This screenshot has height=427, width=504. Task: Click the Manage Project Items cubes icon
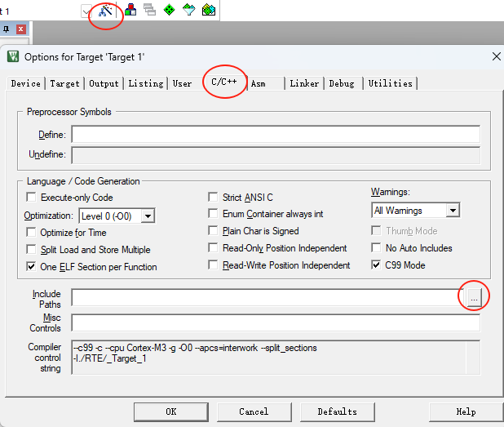pos(130,10)
